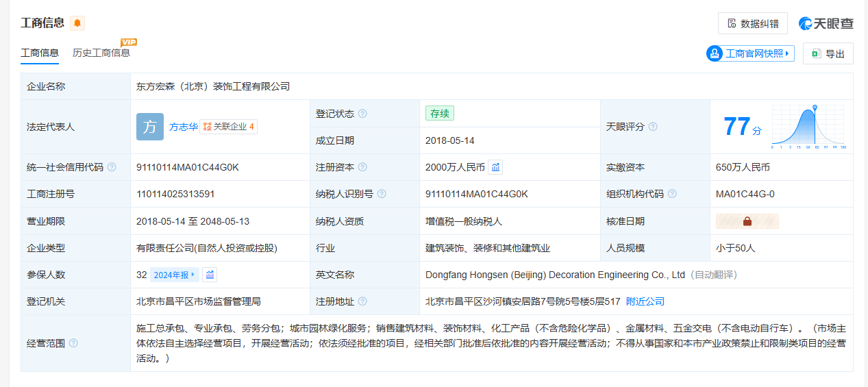Click the orange bell alert icon
This screenshot has height=387, width=868.
tap(77, 23)
